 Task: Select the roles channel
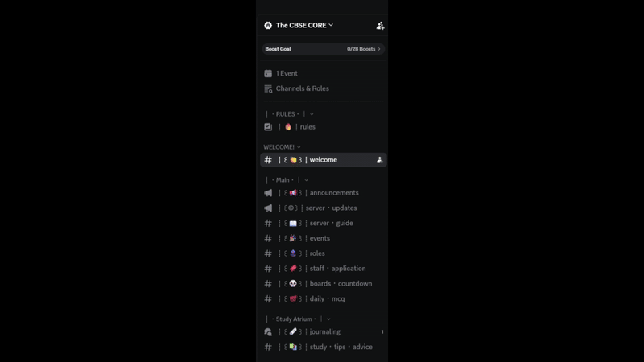pyautogui.click(x=324, y=253)
